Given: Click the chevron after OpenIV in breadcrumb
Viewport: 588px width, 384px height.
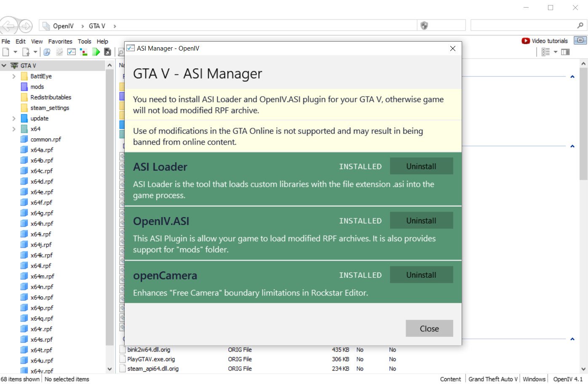Looking at the screenshot, I should (x=83, y=26).
